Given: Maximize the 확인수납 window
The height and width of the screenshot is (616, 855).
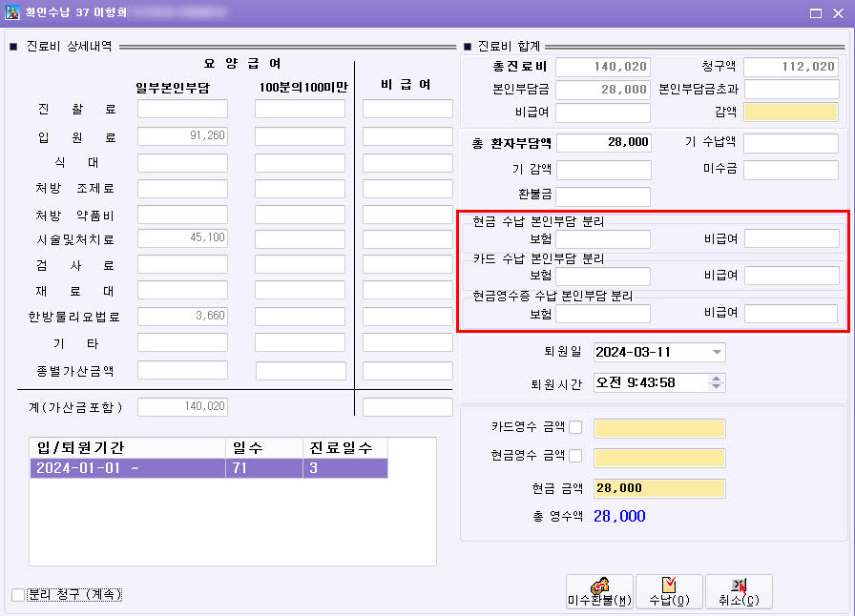Looking at the screenshot, I should [814, 13].
